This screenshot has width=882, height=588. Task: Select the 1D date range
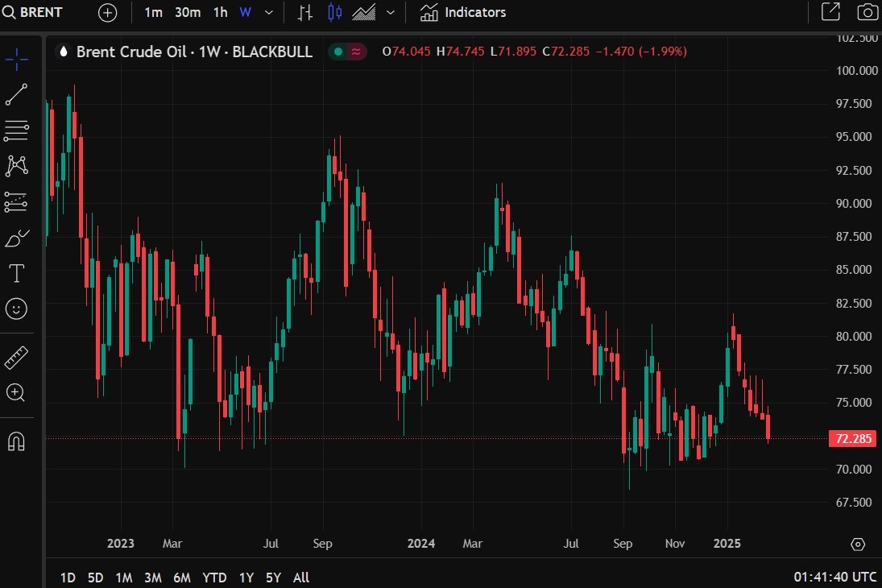[68, 578]
